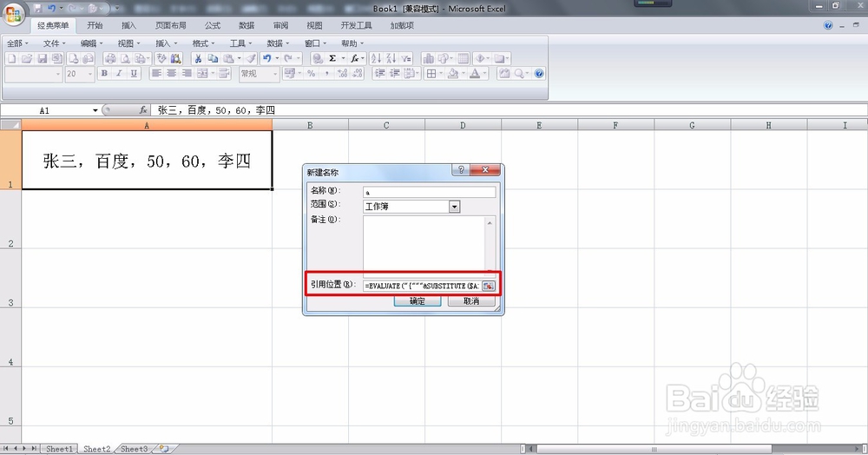
Task: Open the Name Box dropdown arrow
Action: pos(95,110)
